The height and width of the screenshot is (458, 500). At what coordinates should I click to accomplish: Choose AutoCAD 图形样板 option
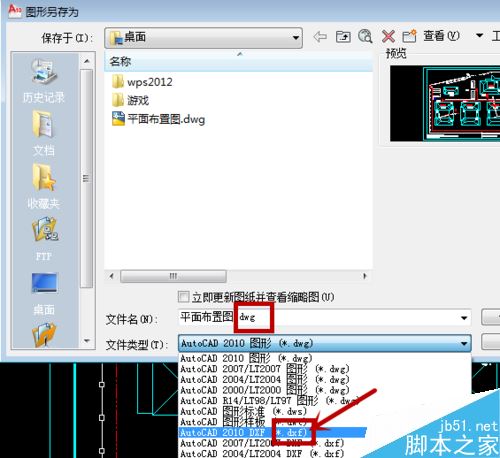pyautogui.click(x=243, y=422)
